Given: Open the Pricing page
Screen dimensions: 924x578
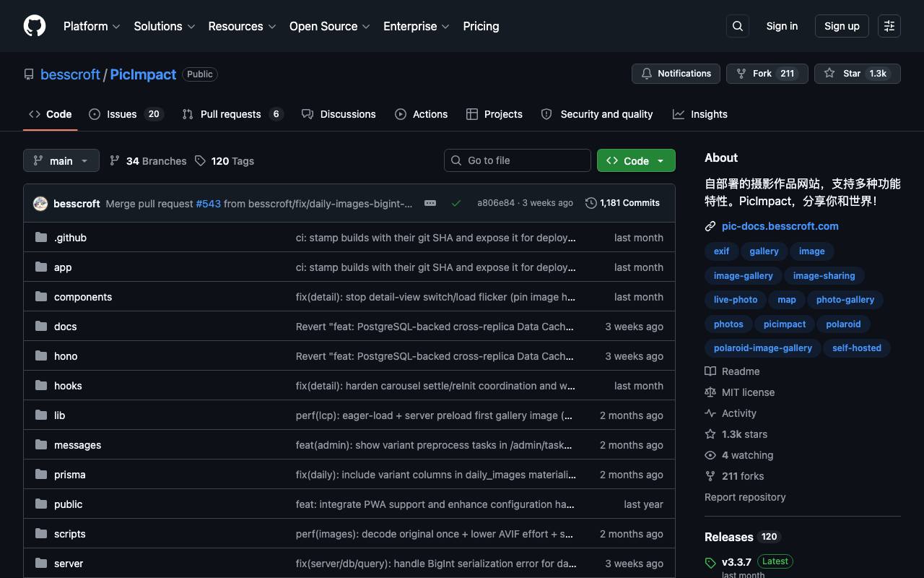Looking at the screenshot, I should pos(481,26).
